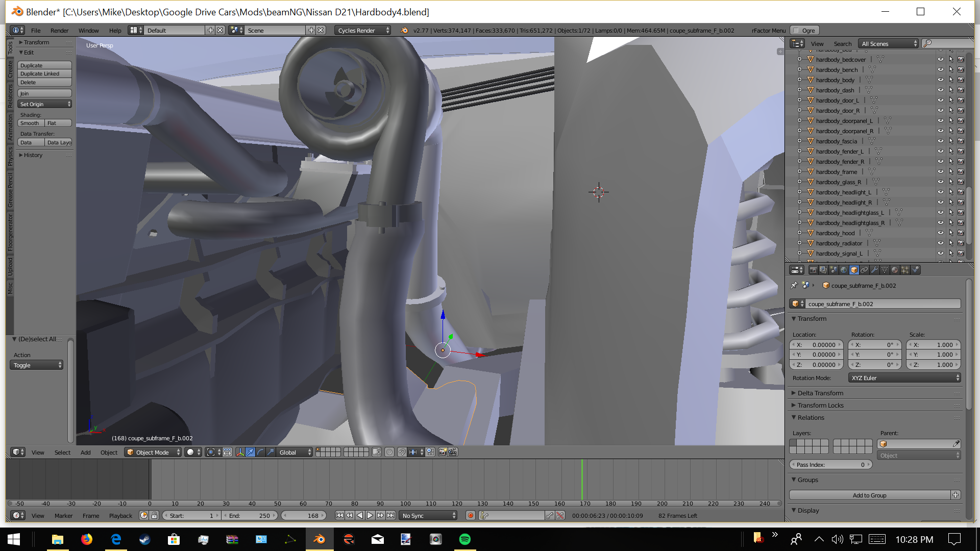Hide hardbody_hood using its eye icon
This screenshot has height=551, width=980.
[940, 233]
